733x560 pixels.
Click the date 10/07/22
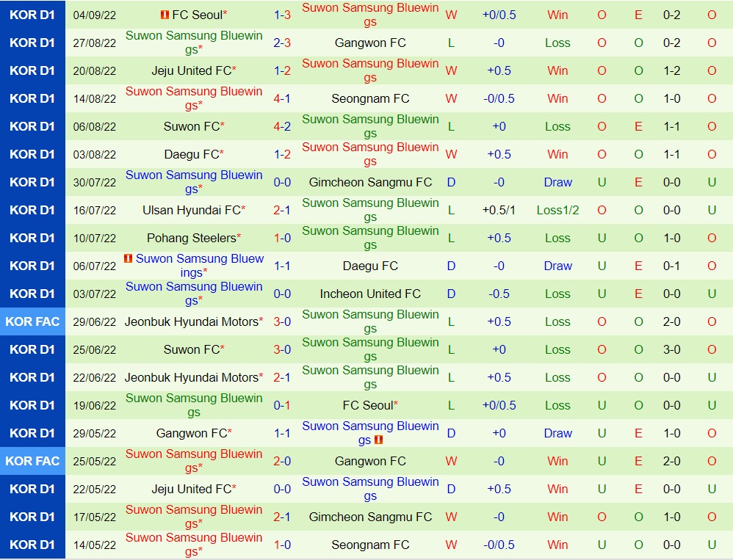click(x=95, y=239)
